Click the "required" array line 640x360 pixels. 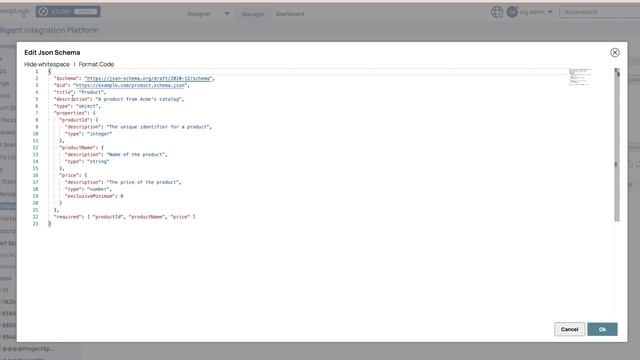124,217
